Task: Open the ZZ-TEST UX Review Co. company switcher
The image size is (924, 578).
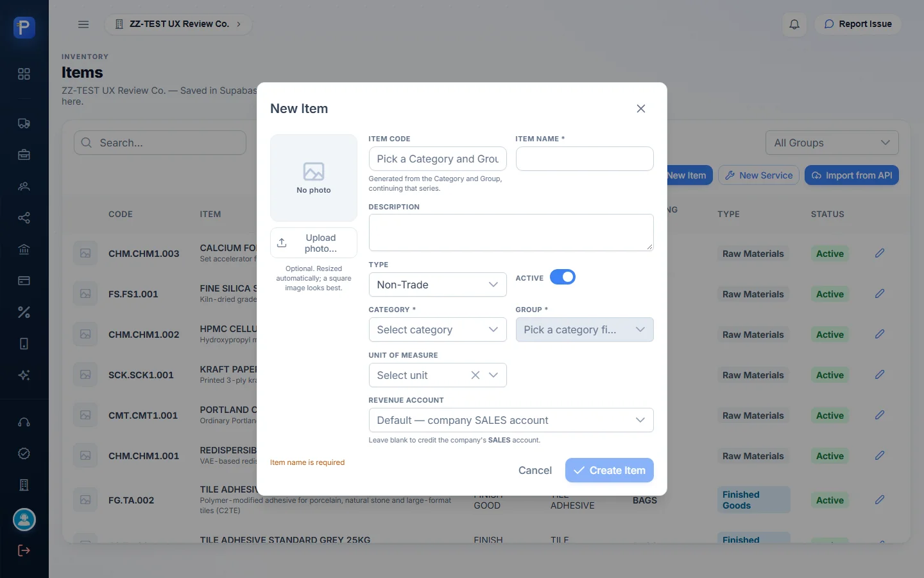Action: [178, 24]
